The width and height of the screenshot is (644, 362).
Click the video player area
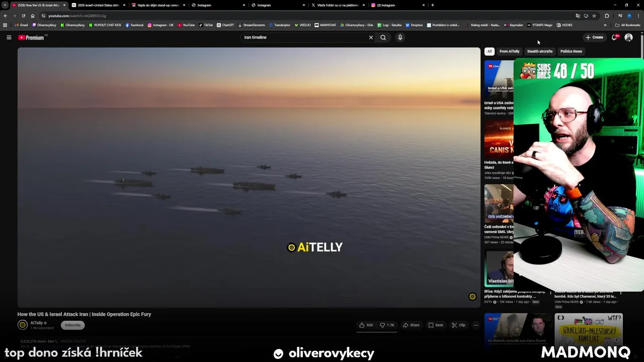tap(249, 177)
